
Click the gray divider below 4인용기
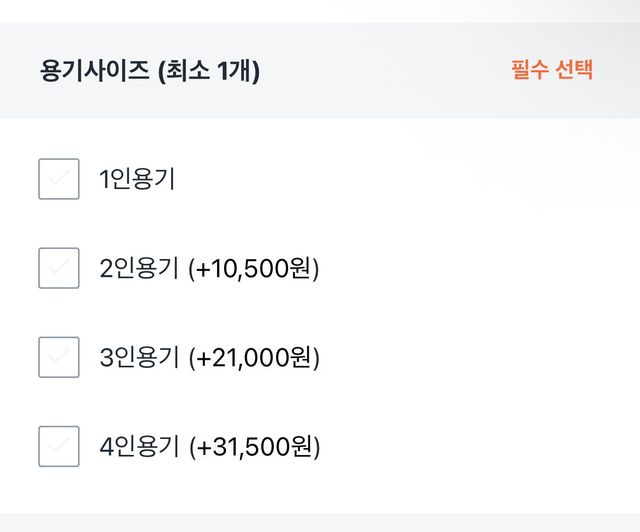tap(320, 522)
